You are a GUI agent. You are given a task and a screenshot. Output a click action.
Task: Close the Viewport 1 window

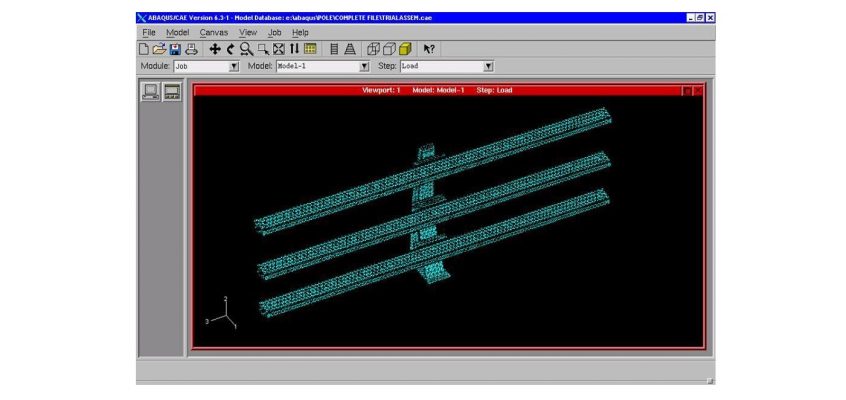click(698, 91)
